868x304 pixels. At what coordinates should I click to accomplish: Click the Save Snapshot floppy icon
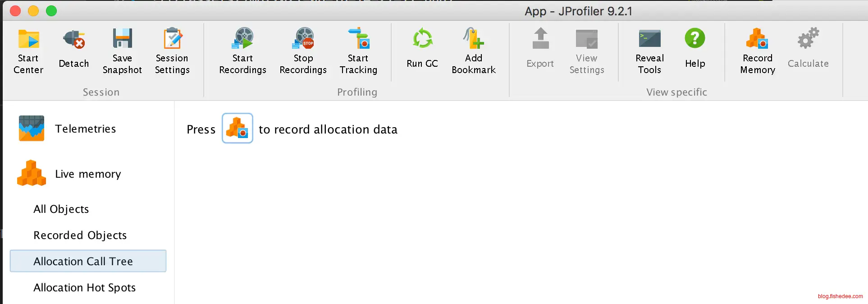click(x=122, y=39)
